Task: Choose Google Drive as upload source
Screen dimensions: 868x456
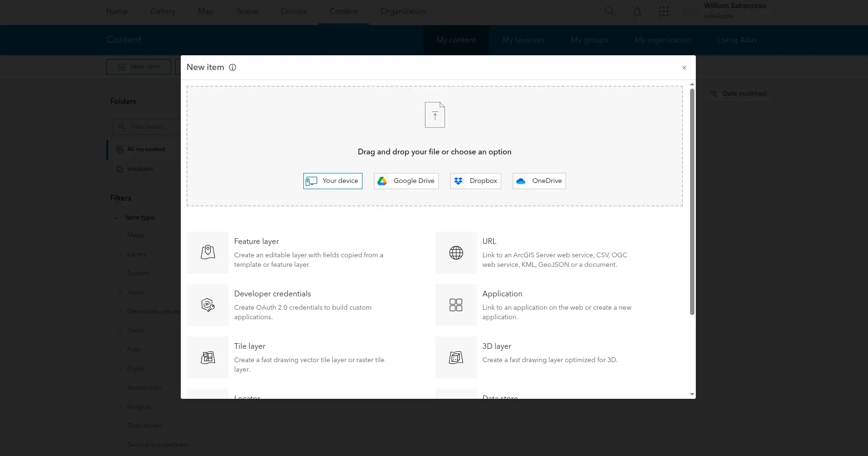Action: pos(406,181)
